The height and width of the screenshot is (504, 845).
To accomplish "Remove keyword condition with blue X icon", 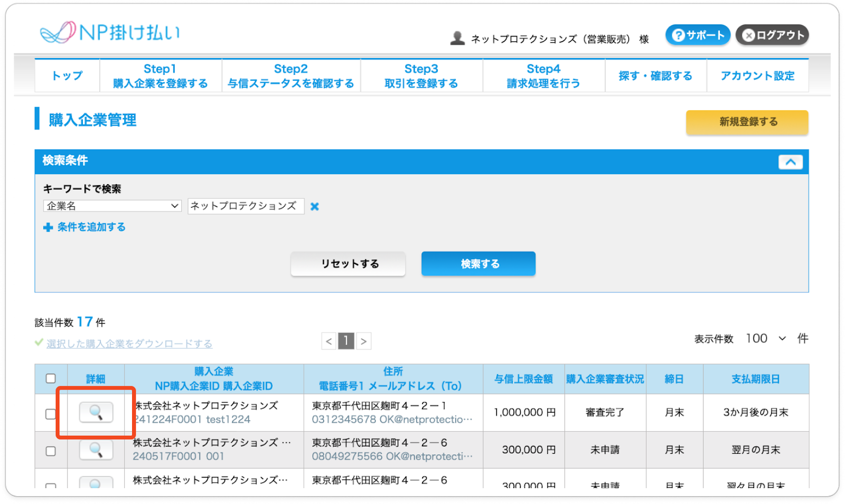I will pyautogui.click(x=315, y=206).
